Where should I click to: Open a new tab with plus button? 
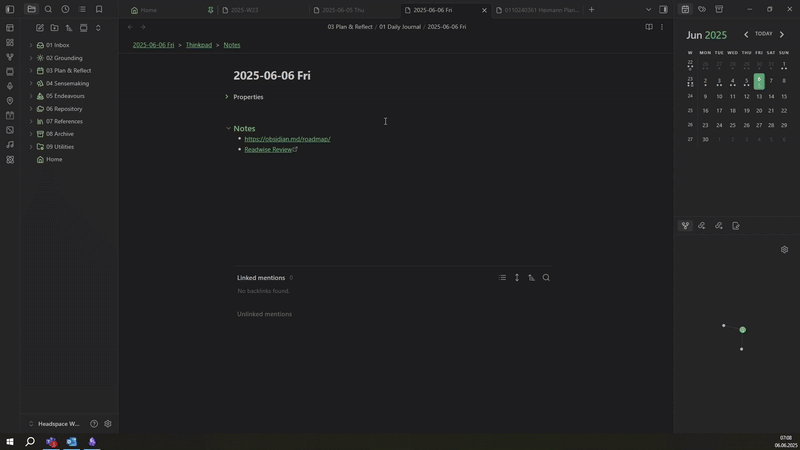(591, 10)
